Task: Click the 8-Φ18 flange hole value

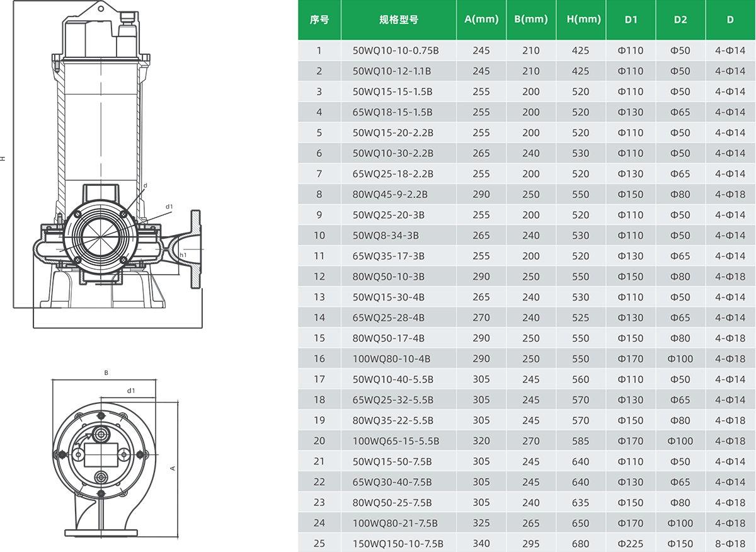Action: click(x=730, y=544)
